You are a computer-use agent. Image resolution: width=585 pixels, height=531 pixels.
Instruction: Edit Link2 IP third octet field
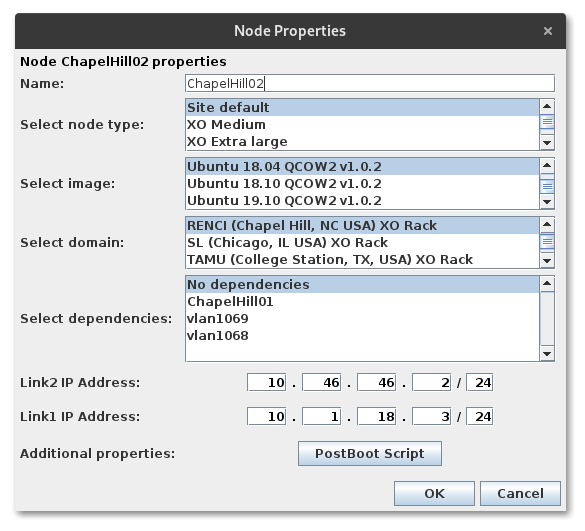(376, 382)
